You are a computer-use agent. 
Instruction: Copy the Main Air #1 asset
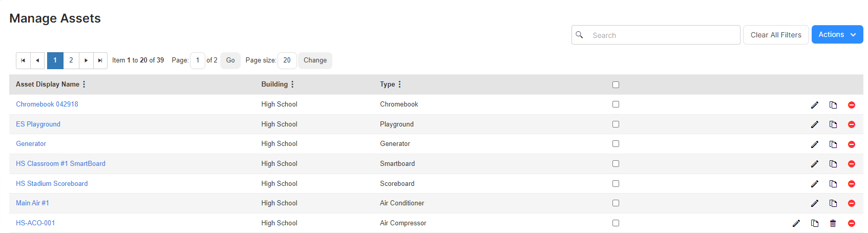[x=833, y=204]
